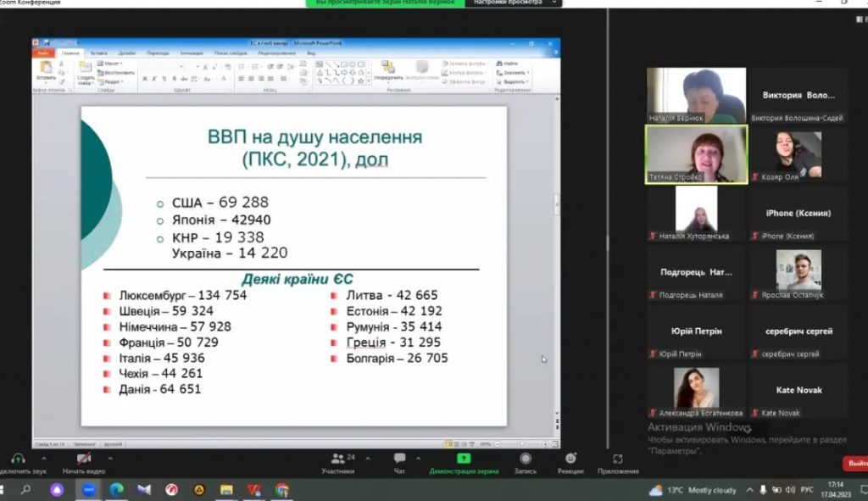Viewport: 868px width, 501px height.
Task: Click the red Выйти leave button
Action: click(x=856, y=463)
